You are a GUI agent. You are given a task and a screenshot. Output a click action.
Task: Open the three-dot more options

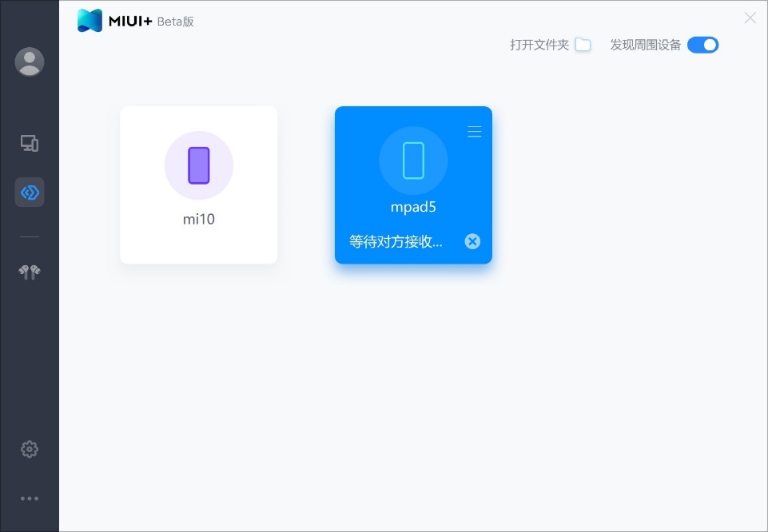[x=30, y=498]
